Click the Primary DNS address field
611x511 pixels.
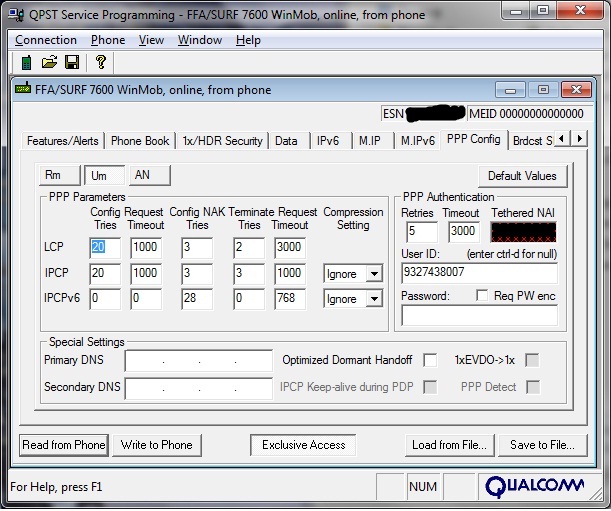199,361
